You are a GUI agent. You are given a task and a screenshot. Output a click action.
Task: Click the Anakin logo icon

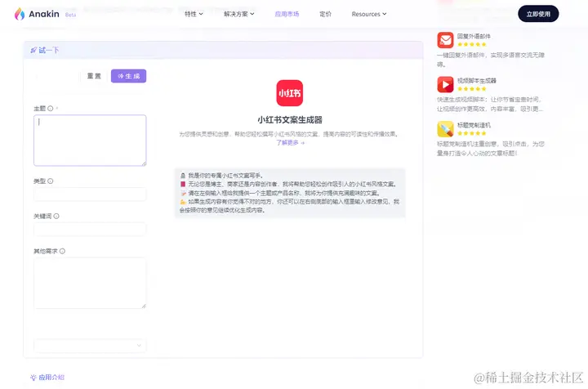tap(20, 14)
